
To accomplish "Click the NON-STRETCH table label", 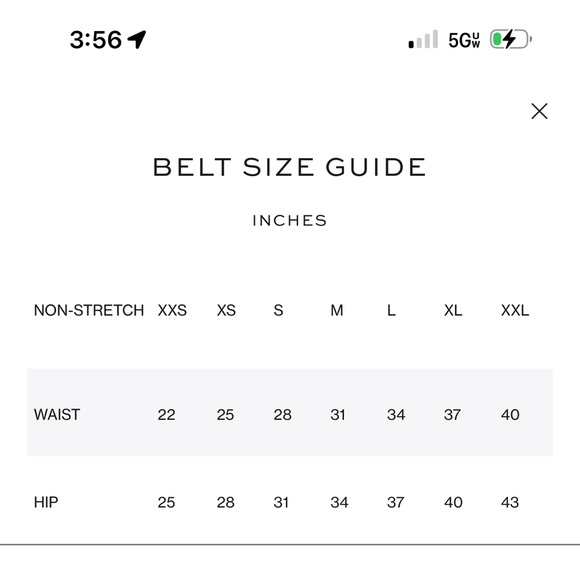I will pos(89,310).
